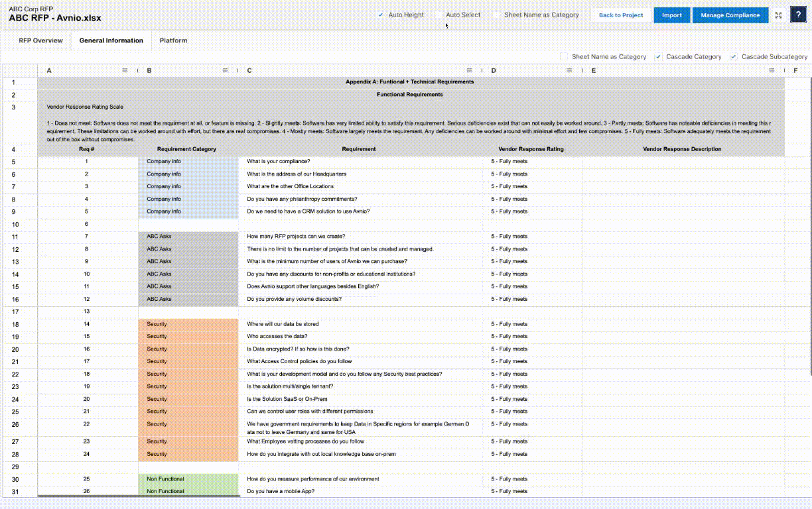Switch to the RFP Overview tab
812x509 pixels.
coord(40,40)
